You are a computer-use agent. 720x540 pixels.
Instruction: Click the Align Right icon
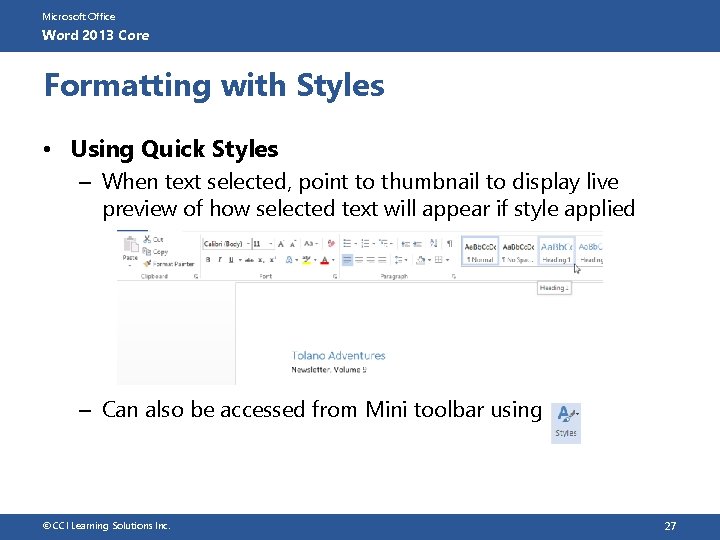(371, 260)
